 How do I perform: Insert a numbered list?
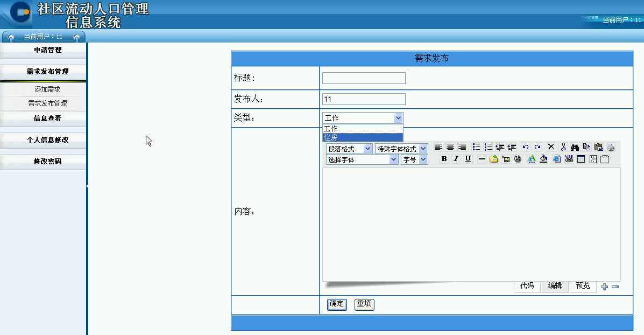coord(488,147)
